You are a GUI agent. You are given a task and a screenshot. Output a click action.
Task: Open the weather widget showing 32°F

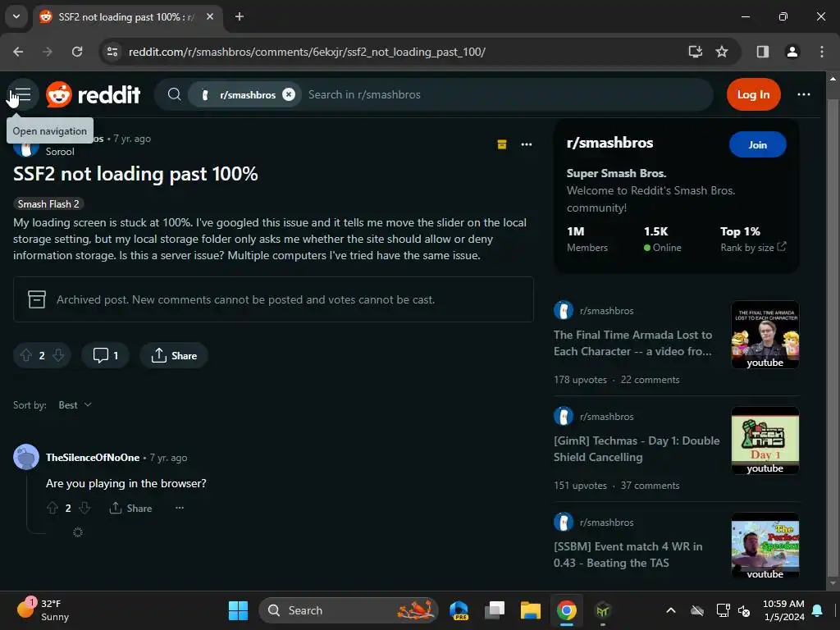pyautogui.click(x=44, y=610)
